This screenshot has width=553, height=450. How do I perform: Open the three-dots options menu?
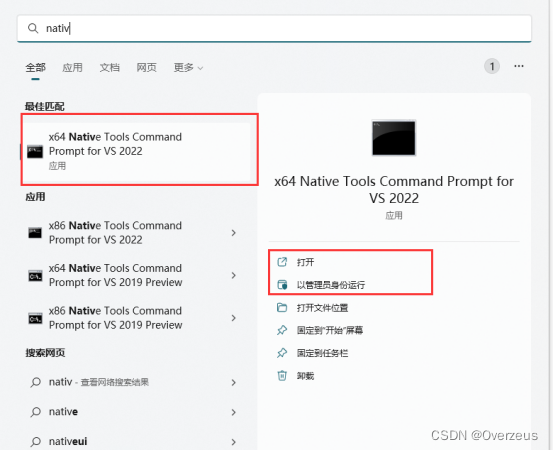coord(518,66)
